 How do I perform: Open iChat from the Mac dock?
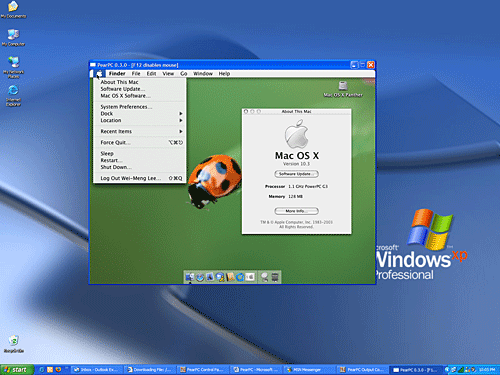[x=220, y=277]
